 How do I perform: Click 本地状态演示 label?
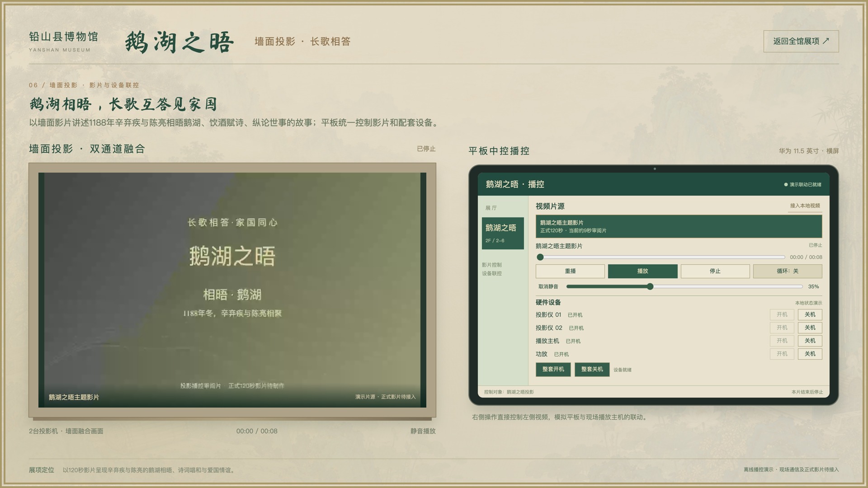[x=809, y=303]
